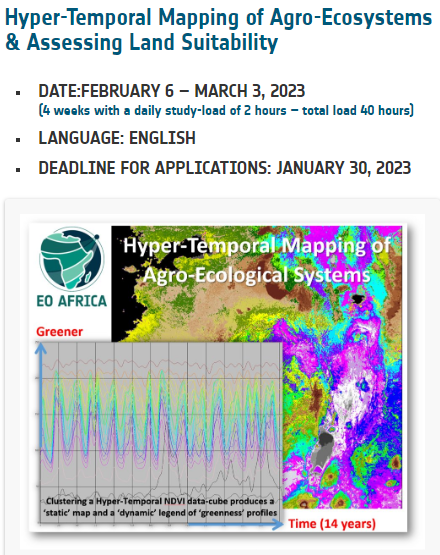Click the note about 4 weeks daily study-load
Viewport: 440px width, 555px height.
click(226, 110)
